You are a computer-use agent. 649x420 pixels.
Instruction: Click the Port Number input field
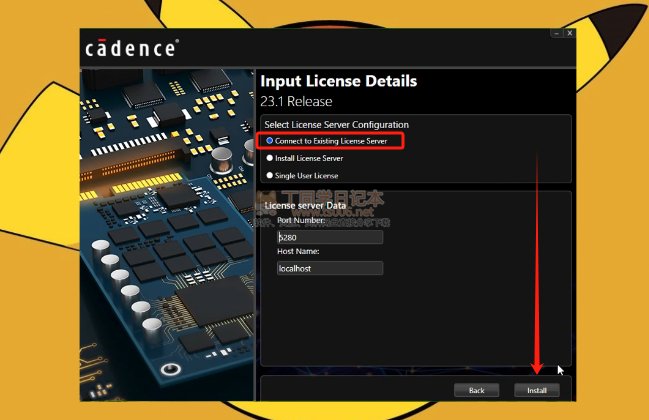click(330, 238)
